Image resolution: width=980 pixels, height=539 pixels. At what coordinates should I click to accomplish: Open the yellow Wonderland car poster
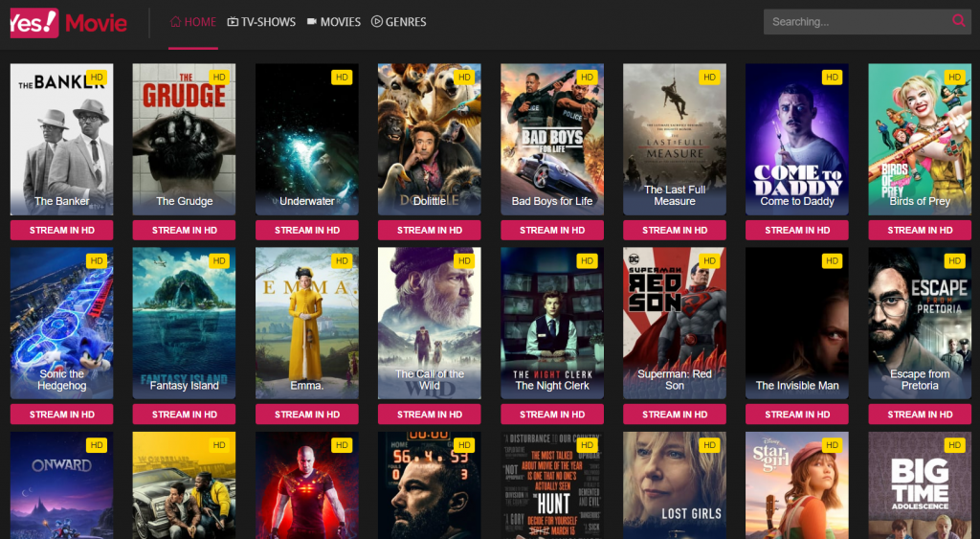(x=185, y=485)
